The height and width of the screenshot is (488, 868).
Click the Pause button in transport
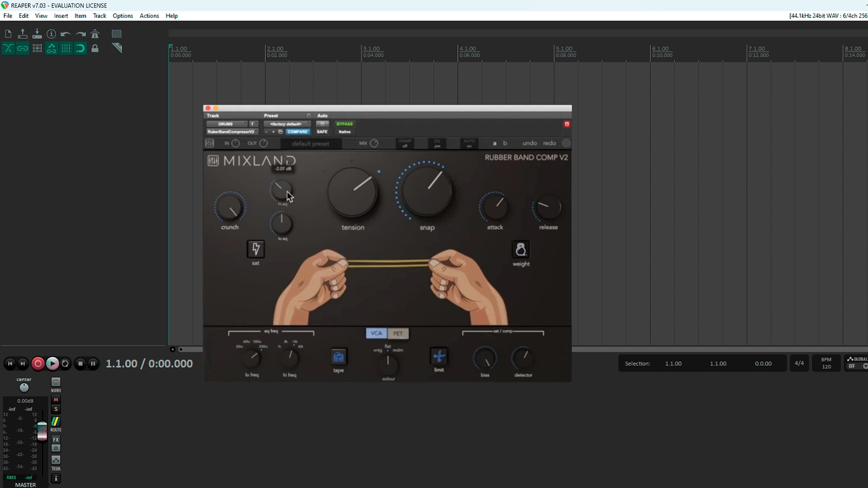tap(93, 363)
